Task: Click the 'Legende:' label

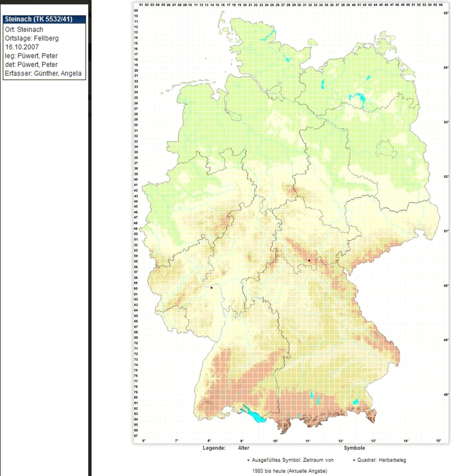Action: coord(214,448)
